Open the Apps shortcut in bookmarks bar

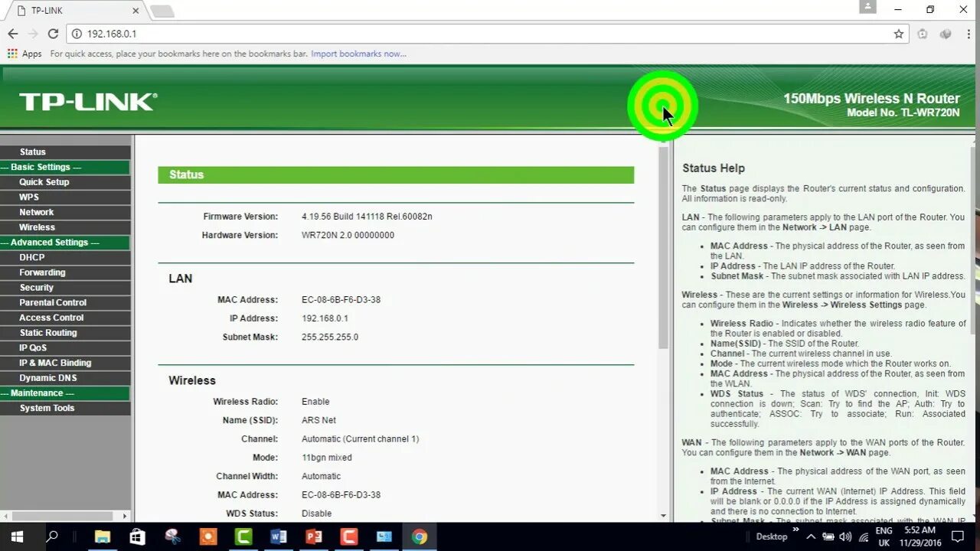tap(24, 54)
